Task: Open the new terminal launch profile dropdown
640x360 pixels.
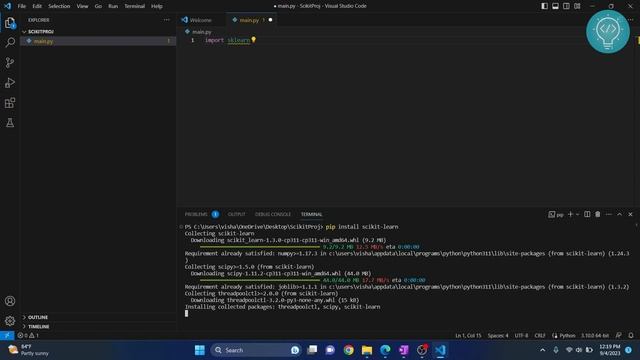Action: [x=578, y=214]
